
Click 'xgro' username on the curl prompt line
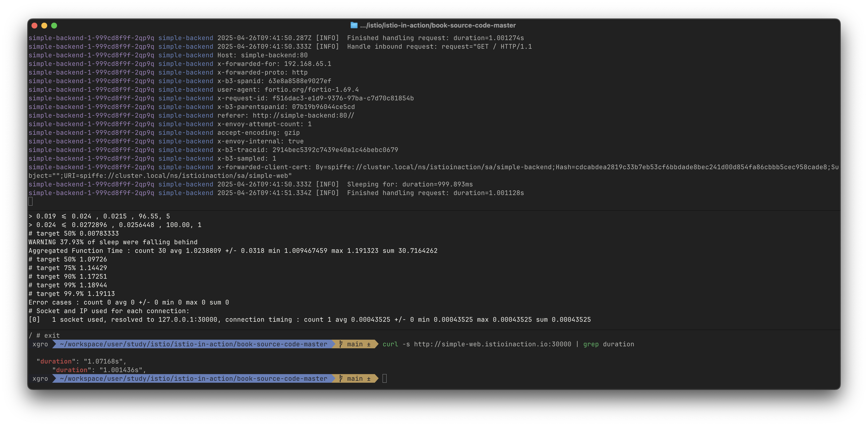pos(40,344)
